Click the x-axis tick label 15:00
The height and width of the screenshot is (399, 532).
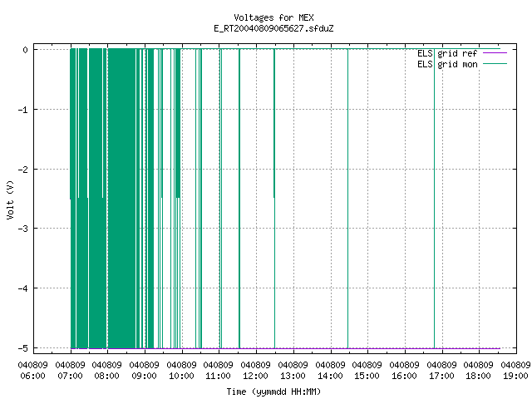click(367, 376)
